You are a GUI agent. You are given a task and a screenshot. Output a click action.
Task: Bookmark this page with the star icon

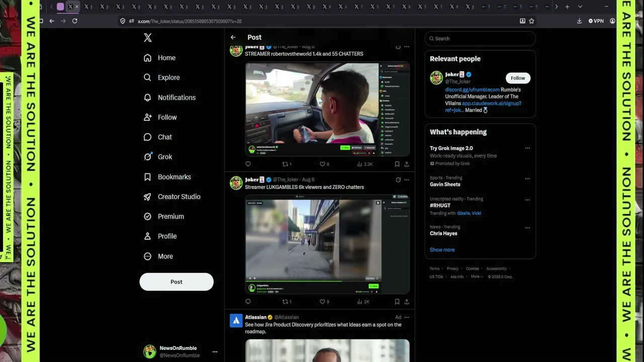[532, 21]
